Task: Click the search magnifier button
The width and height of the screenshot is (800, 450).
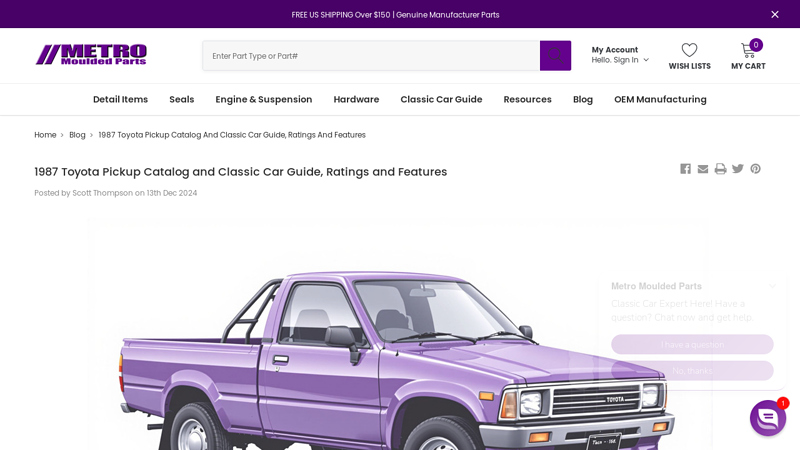Action: coord(555,56)
